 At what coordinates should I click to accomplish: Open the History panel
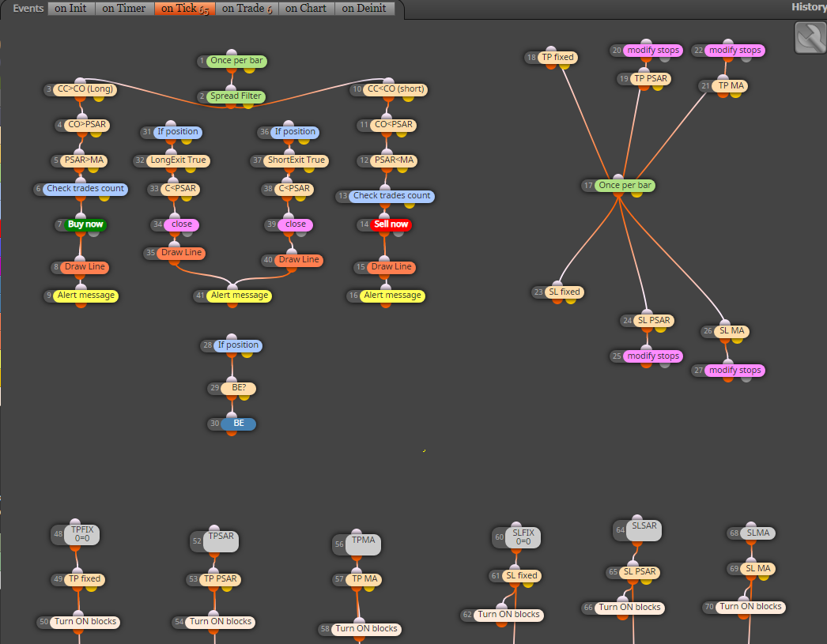click(x=809, y=7)
